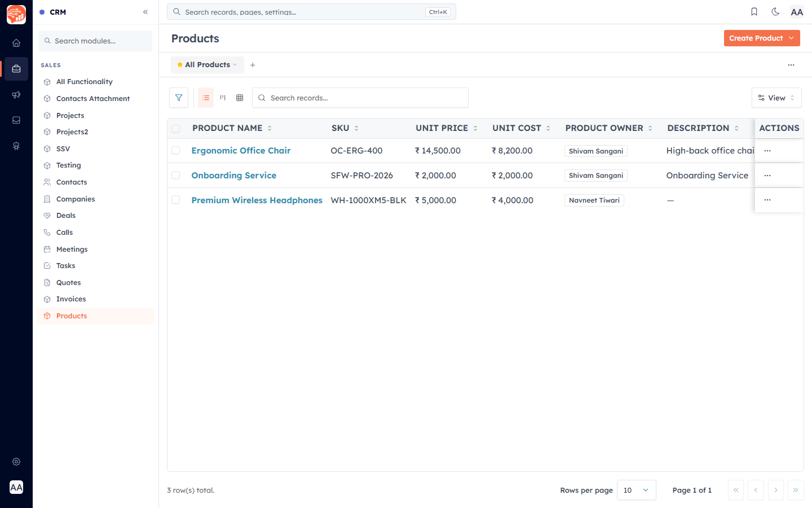Open Premium Wireless Headphones product link
This screenshot has height=508, width=812.
pos(257,200)
